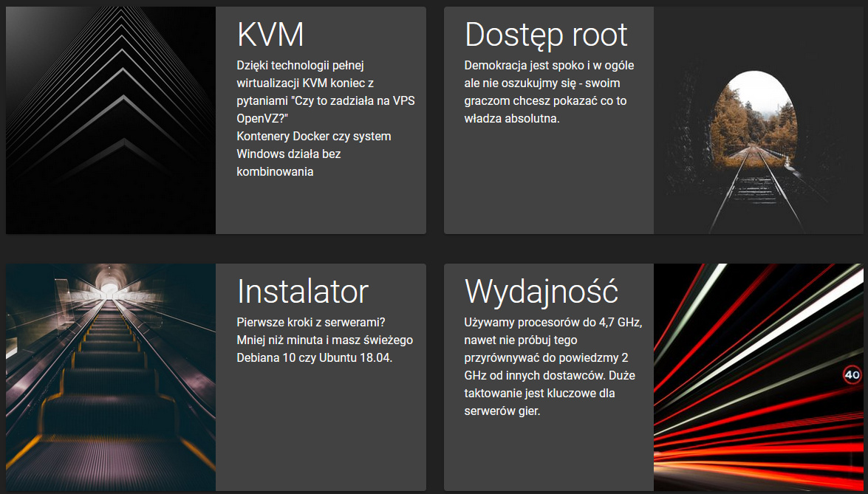This screenshot has width=868, height=494.
Task: Click the Wydajność card heading
Action: pyautogui.click(x=541, y=291)
